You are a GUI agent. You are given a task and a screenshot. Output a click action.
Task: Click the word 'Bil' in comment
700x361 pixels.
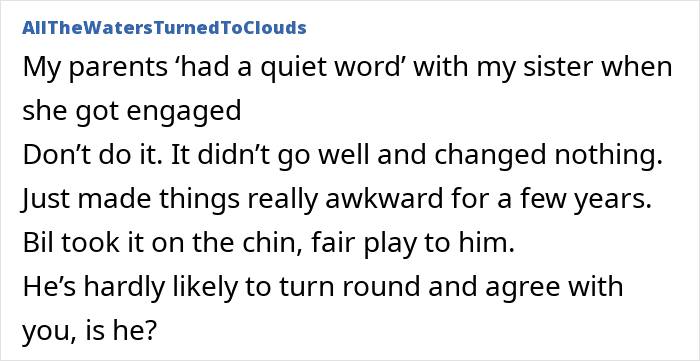coord(38,243)
